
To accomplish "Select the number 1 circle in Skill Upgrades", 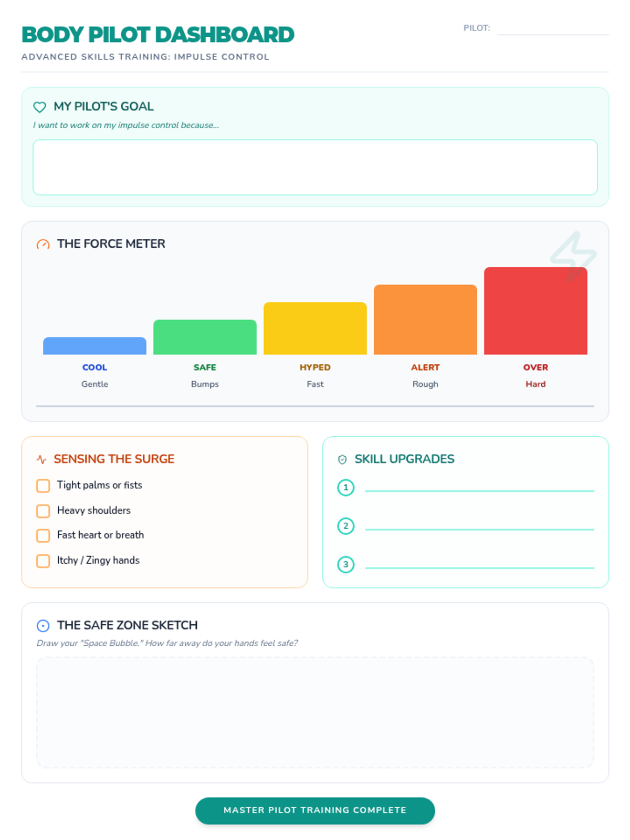I will 345,488.
